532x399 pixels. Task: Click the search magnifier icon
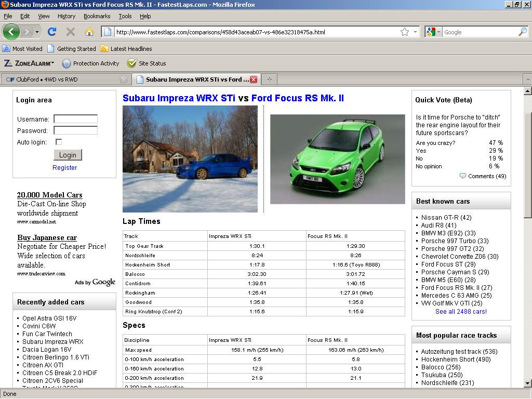pos(522,32)
